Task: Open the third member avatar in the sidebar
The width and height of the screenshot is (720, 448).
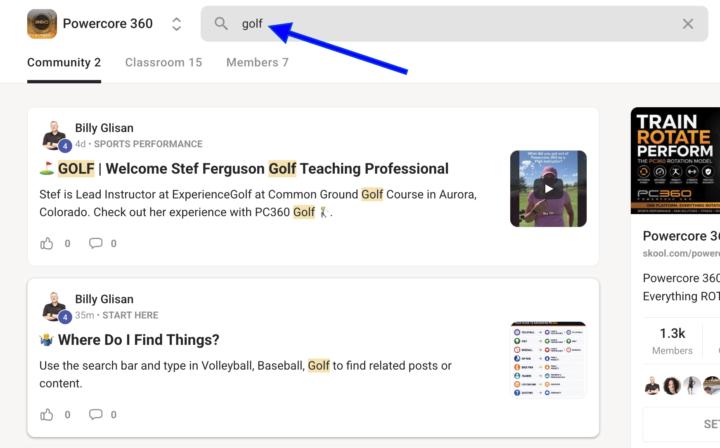Action: 692,386
